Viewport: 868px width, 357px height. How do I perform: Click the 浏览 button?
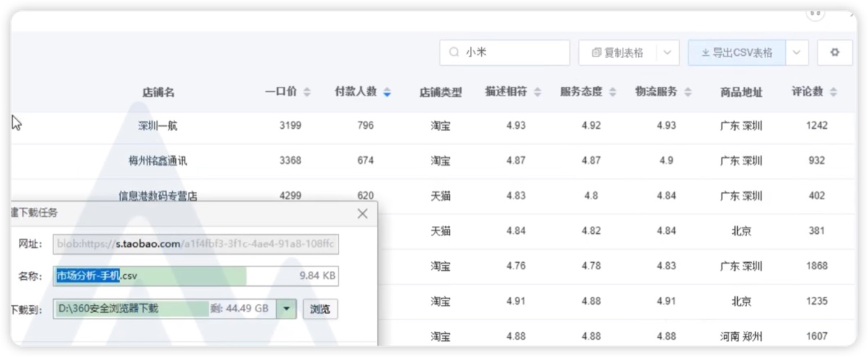pos(320,309)
